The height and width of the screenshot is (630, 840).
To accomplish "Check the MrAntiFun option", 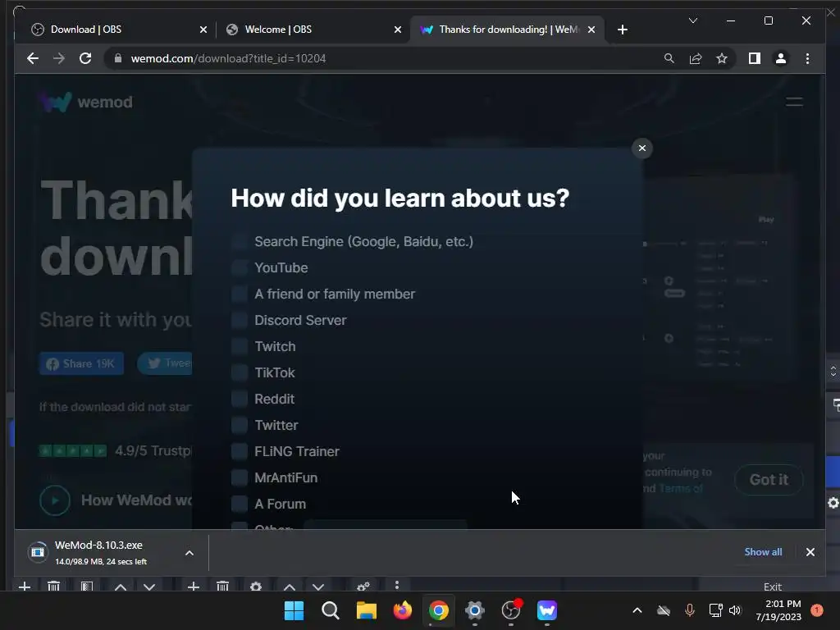I will (240, 478).
